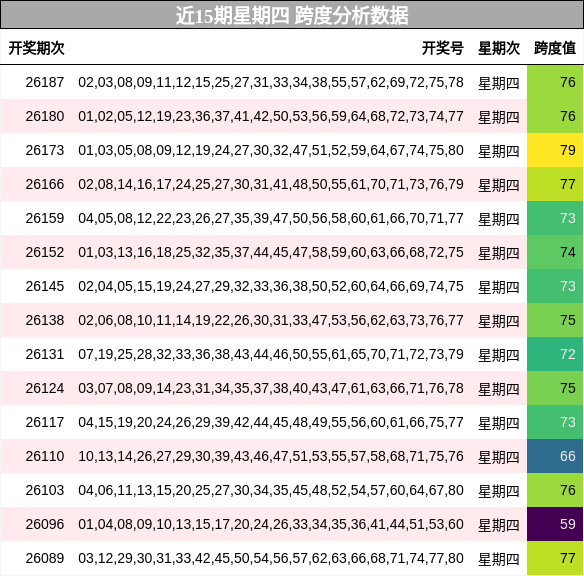This screenshot has height=576, width=584.
Task: Select draw number 26117
Action: 45,422
